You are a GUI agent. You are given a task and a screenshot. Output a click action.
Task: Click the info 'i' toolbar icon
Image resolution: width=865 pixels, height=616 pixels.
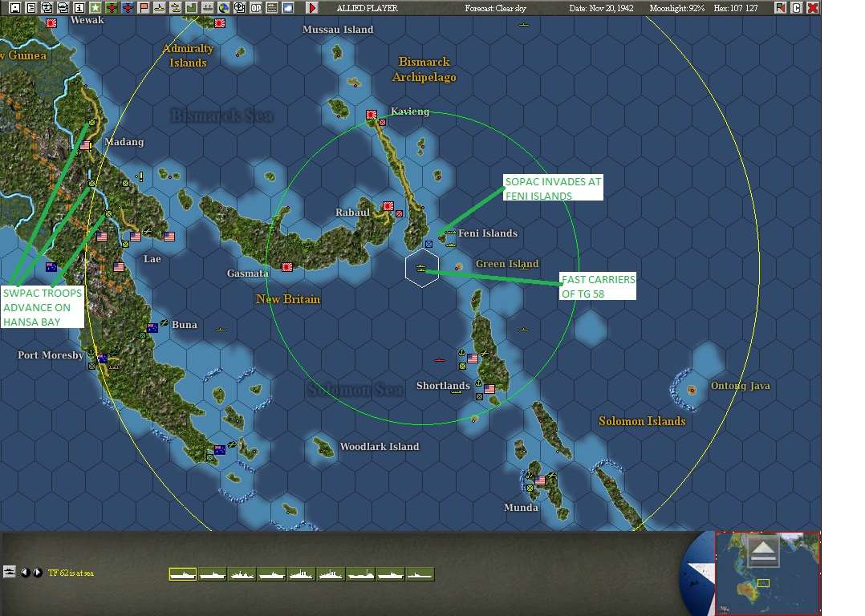pos(79,8)
